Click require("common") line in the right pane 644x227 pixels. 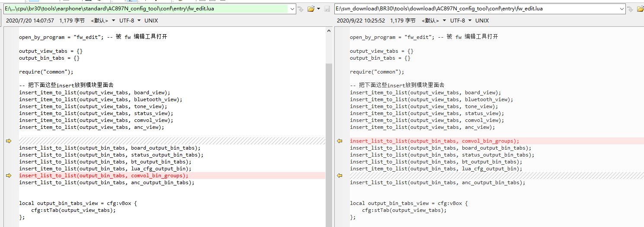(x=377, y=72)
